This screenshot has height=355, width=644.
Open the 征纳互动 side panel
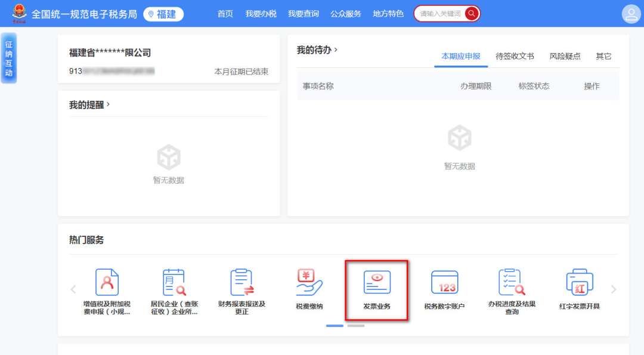click(x=9, y=58)
